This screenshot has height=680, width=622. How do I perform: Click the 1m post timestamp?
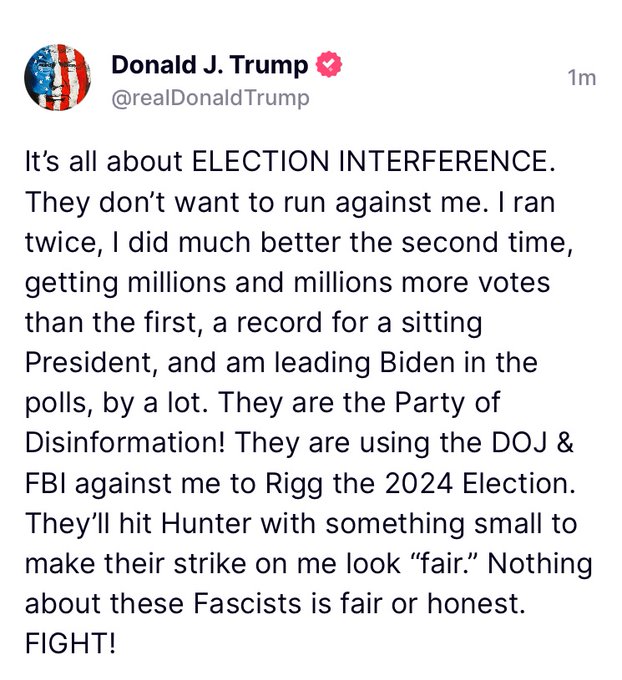click(x=581, y=77)
